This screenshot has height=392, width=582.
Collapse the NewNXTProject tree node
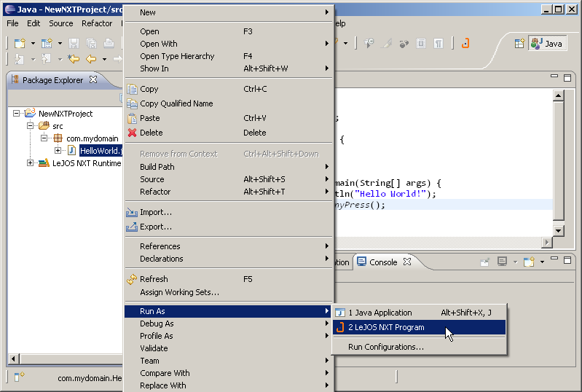[x=16, y=113]
